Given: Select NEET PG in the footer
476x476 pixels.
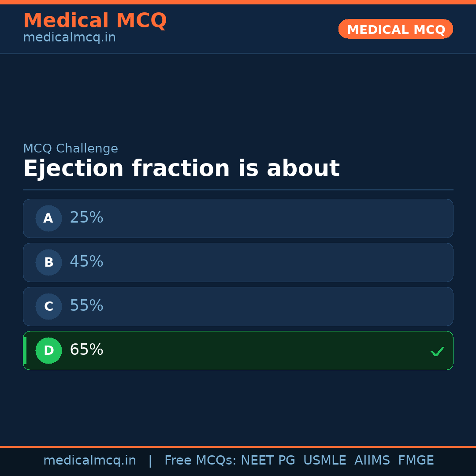Looking at the screenshot, I should (268, 461).
